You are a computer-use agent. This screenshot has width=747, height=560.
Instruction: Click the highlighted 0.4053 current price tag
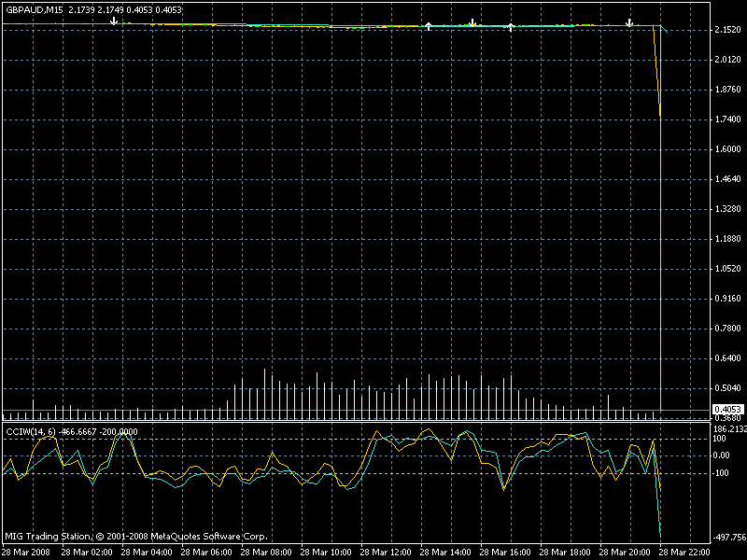727,409
